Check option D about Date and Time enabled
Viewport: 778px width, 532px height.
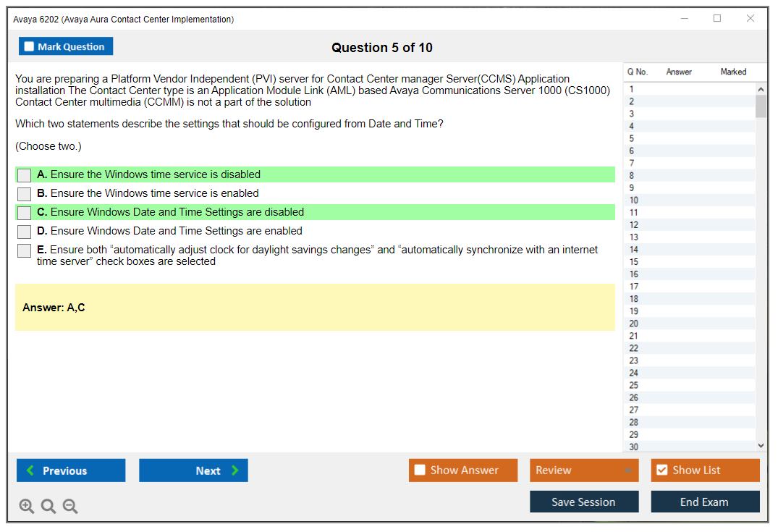24,232
